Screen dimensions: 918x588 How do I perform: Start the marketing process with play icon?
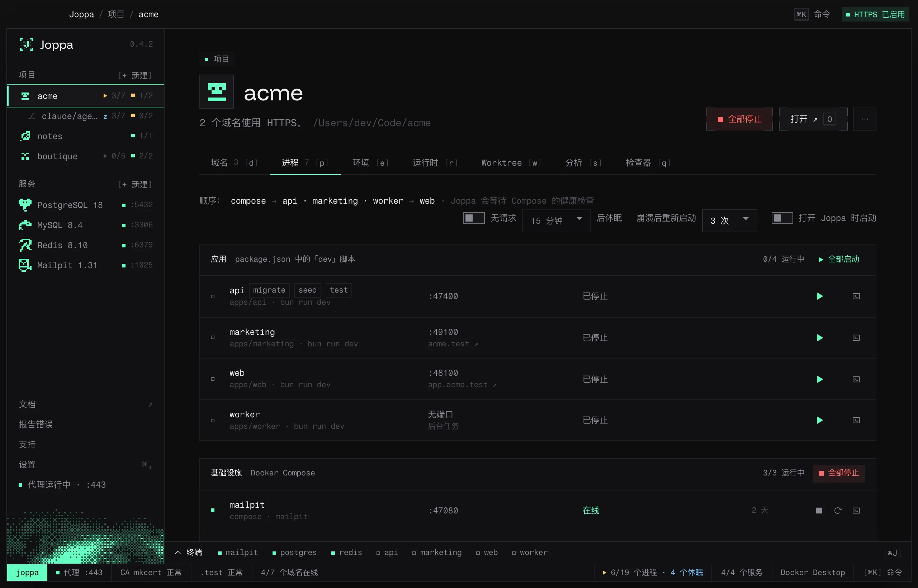[819, 338]
